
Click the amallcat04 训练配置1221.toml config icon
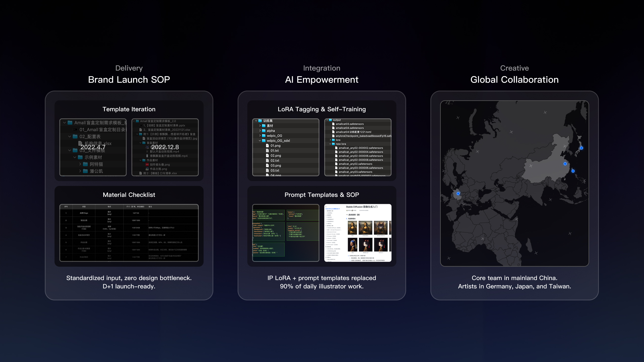point(333,132)
